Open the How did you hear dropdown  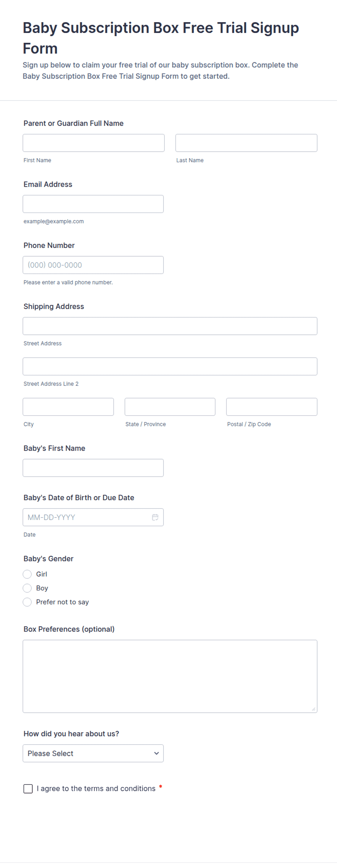click(x=93, y=753)
